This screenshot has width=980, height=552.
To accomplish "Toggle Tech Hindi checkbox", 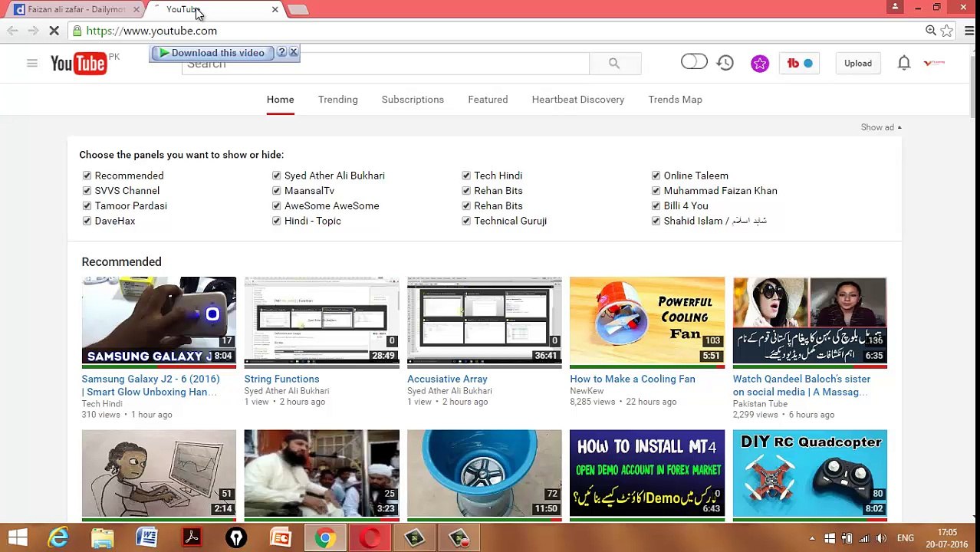I will click(x=466, y=176).
